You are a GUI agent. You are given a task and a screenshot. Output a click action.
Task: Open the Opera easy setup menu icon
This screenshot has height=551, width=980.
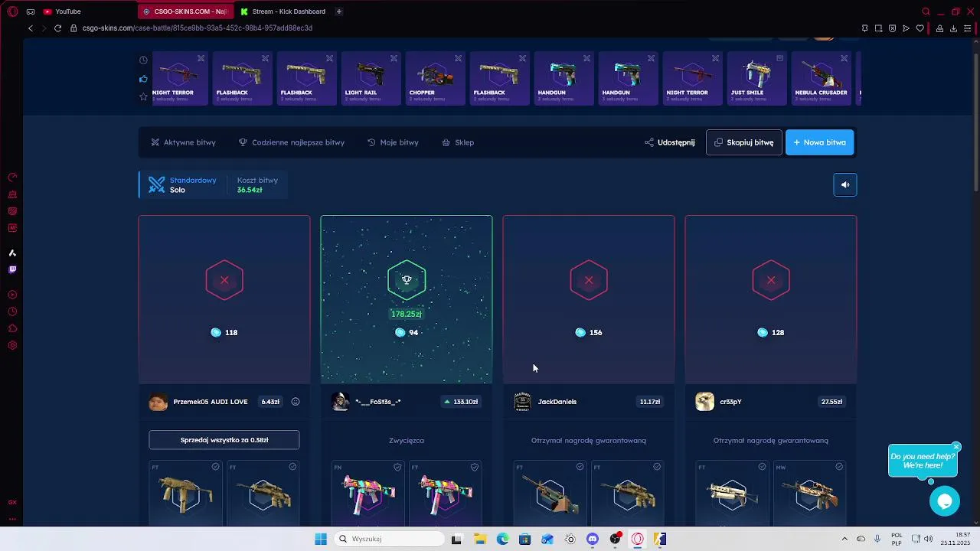(968, 28)
